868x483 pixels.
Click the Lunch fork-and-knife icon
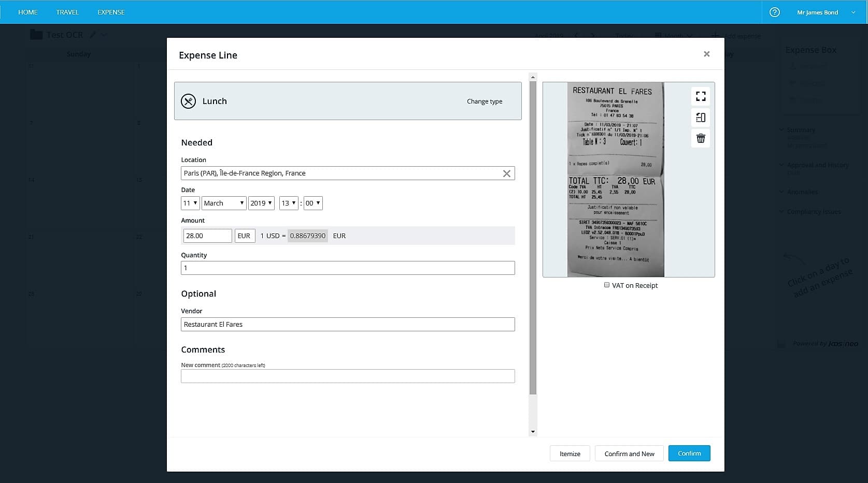click(x=189, y=101)
